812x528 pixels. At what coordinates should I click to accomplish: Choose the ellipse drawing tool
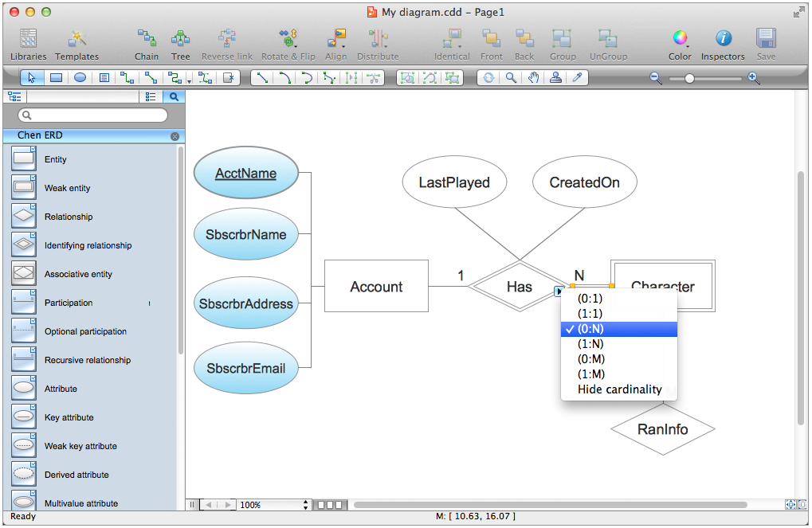click(80, 78)
